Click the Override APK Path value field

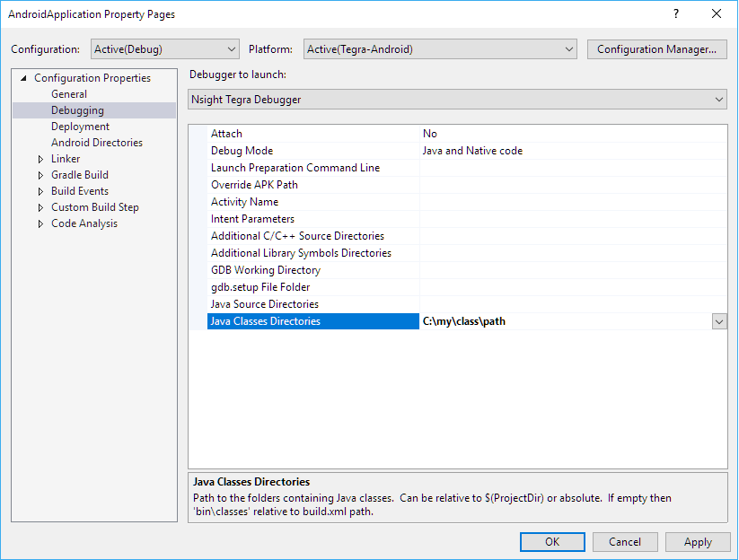572,185
